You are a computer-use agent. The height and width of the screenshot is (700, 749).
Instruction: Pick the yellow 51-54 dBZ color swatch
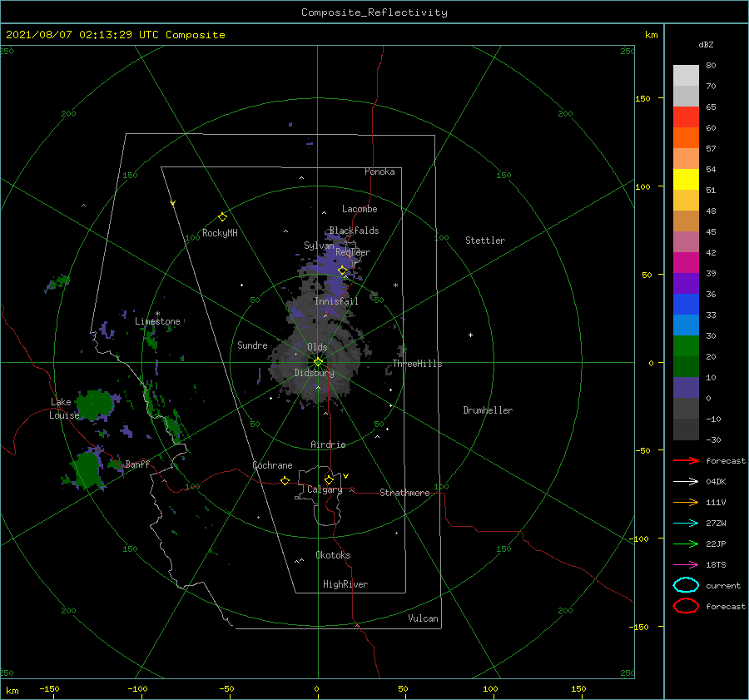coord(686,179)
